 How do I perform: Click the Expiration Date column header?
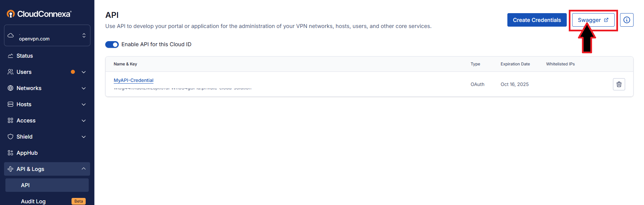pos(515,64)
